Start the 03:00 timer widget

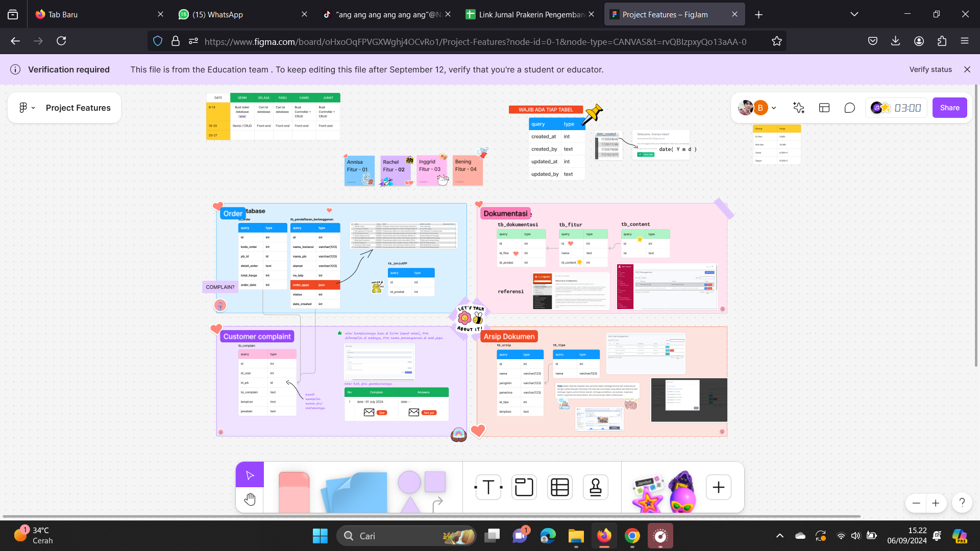(908, 108)
